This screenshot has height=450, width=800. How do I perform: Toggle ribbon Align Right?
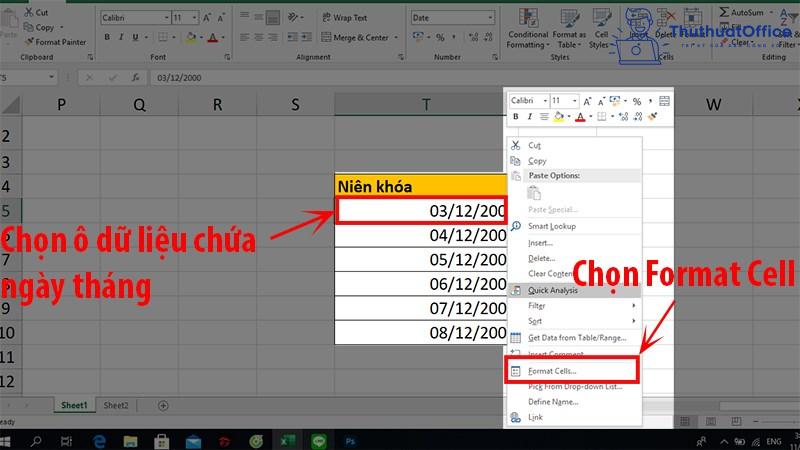point(273,37)
